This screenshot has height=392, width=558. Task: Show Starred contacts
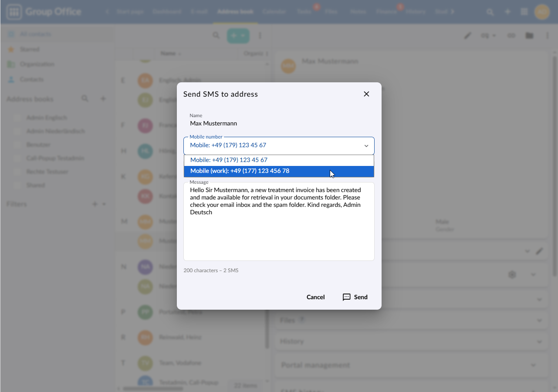[x=57, y=49]
